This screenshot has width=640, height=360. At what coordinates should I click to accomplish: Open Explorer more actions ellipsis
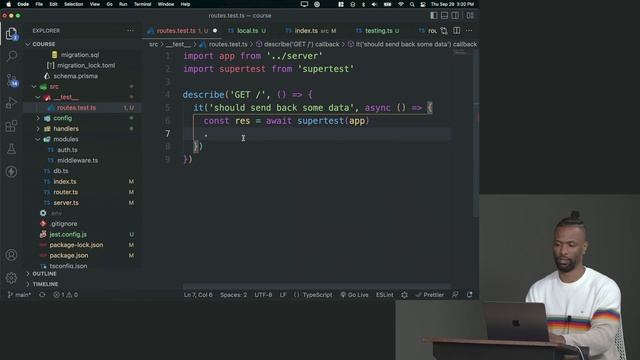130,31
